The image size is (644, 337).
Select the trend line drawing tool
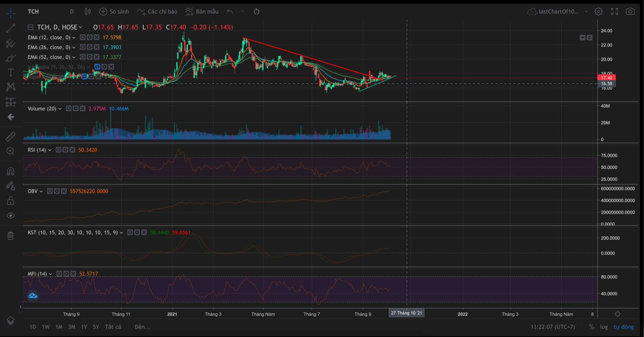pos(11,28)
